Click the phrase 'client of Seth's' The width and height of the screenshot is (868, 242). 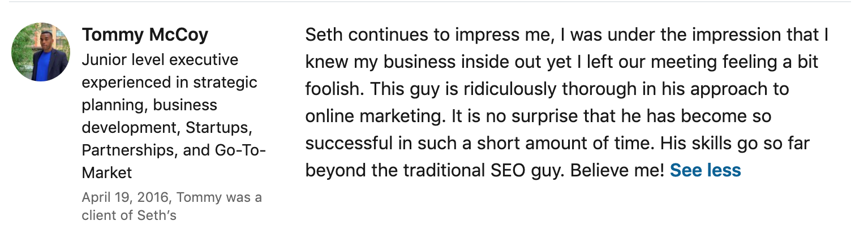tap(129, 215)
